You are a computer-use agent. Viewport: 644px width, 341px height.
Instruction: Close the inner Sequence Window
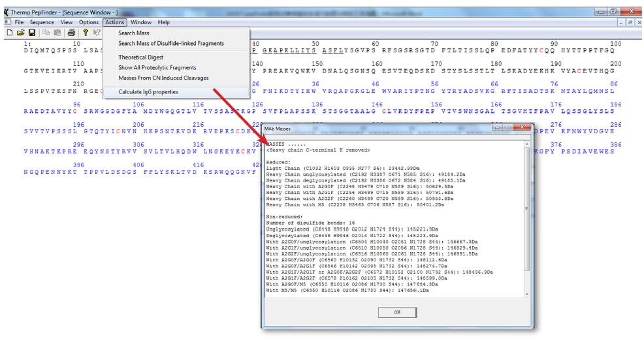[639, 23]
